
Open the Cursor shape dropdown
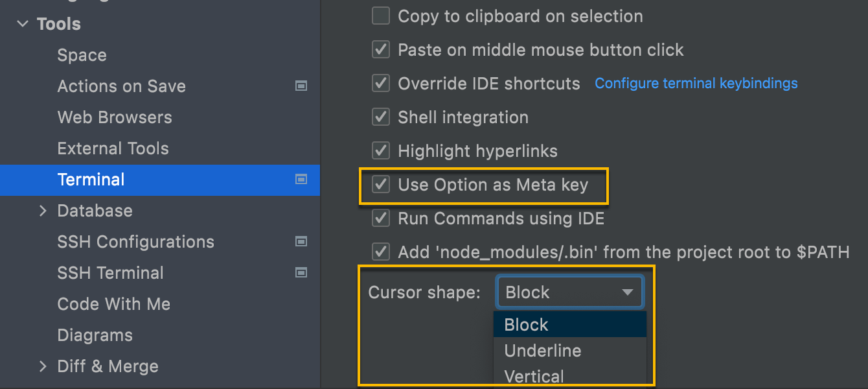point(569,292)
